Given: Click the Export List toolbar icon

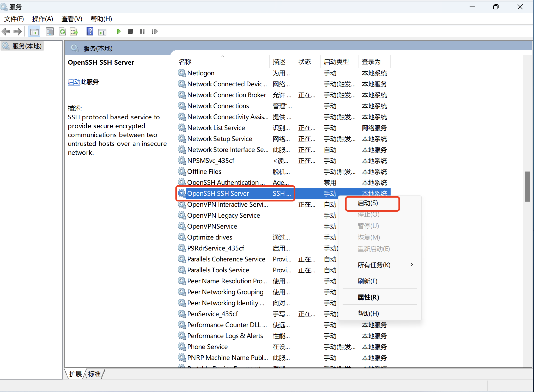Looking at the screenshot, I should 74,32.
